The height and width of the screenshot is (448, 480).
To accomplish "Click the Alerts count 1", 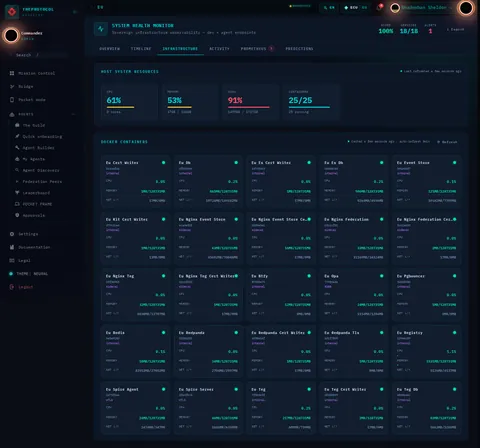I will tap(430, 31).
